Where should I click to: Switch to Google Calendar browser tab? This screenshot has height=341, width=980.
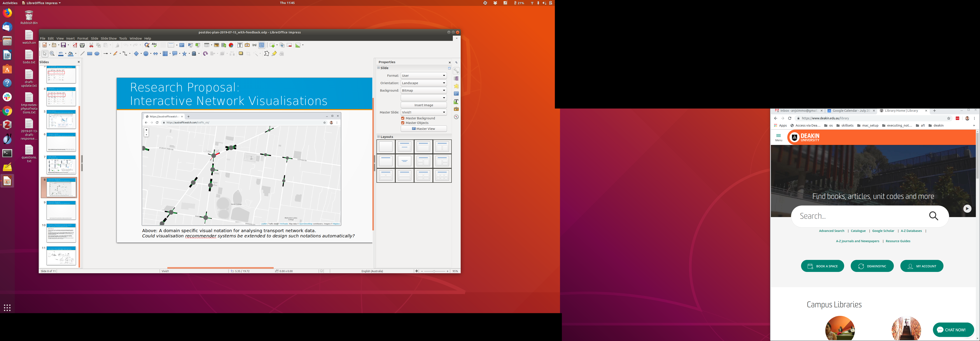pyautogui.click(x=850, y=111)
